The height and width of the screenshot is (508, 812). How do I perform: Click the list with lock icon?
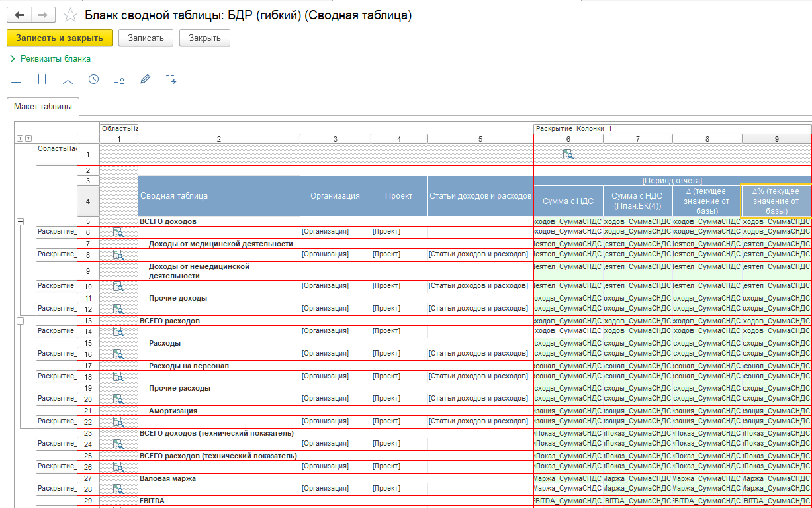point(119,79)
